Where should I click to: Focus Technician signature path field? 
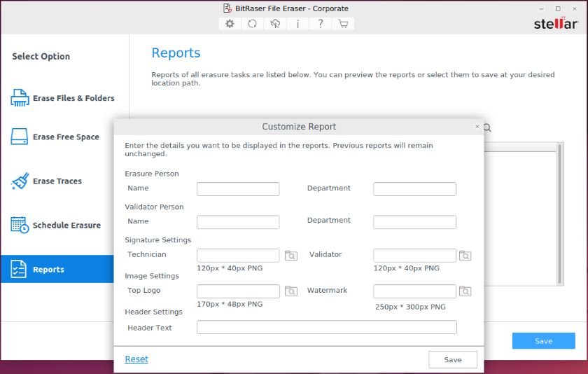tap(238, 256)
